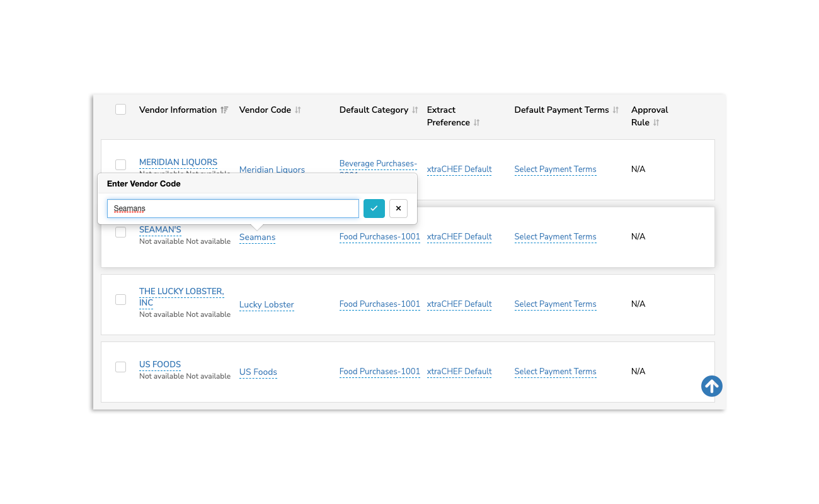The height and width of the screenshot is (504, 819).
Task: Sort the Default Category column
Action: pos(415,110)
